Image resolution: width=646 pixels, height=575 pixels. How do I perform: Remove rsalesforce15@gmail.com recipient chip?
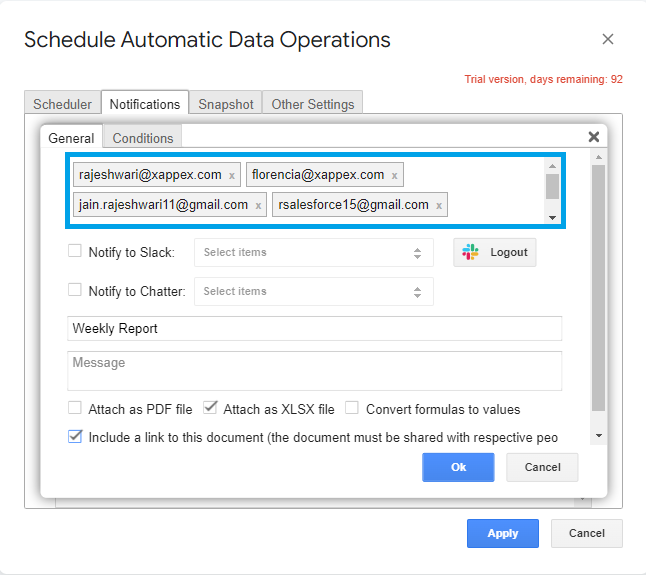point(439,206)
